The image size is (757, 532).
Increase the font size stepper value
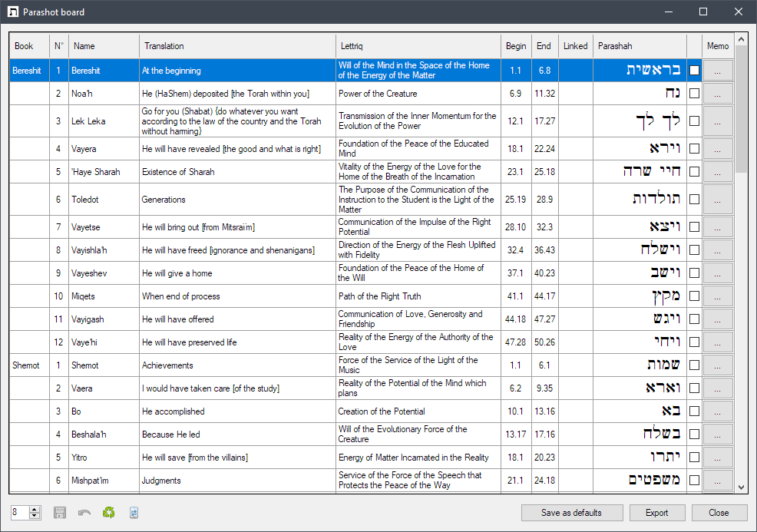tap(35, 509)
